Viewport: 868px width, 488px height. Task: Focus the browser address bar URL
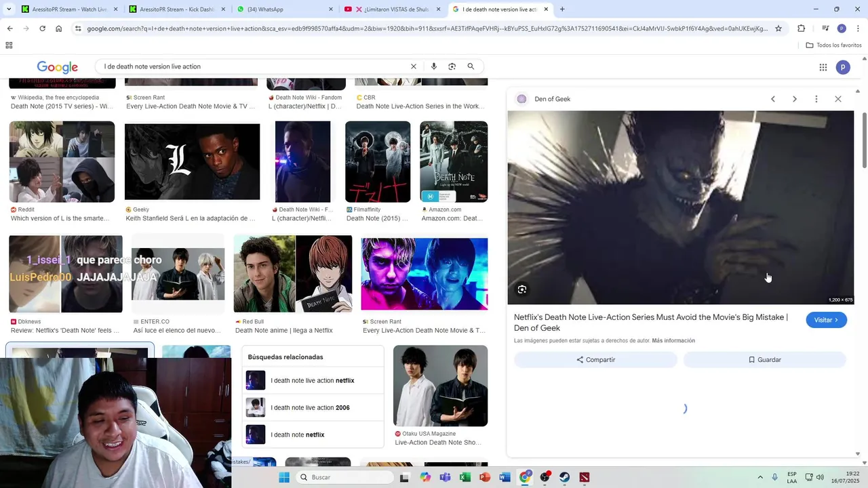pyautogui.click(x=427, y=28)
